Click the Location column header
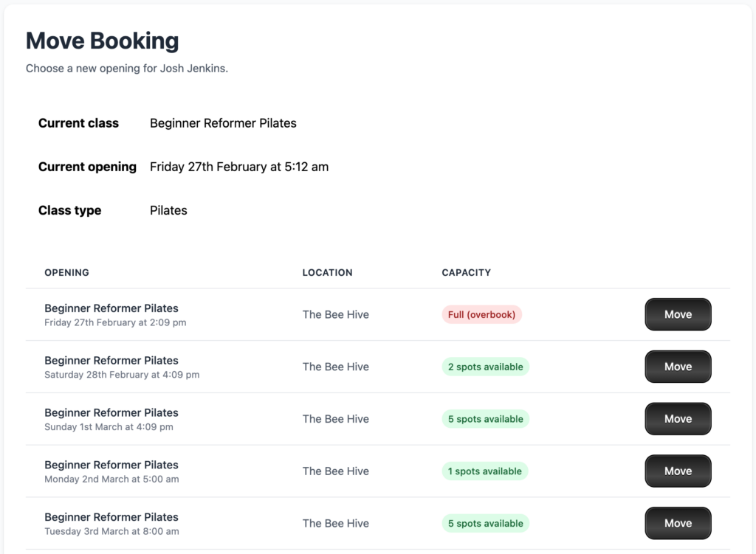This screenshot has width=756, height=554. click(327, 272)
